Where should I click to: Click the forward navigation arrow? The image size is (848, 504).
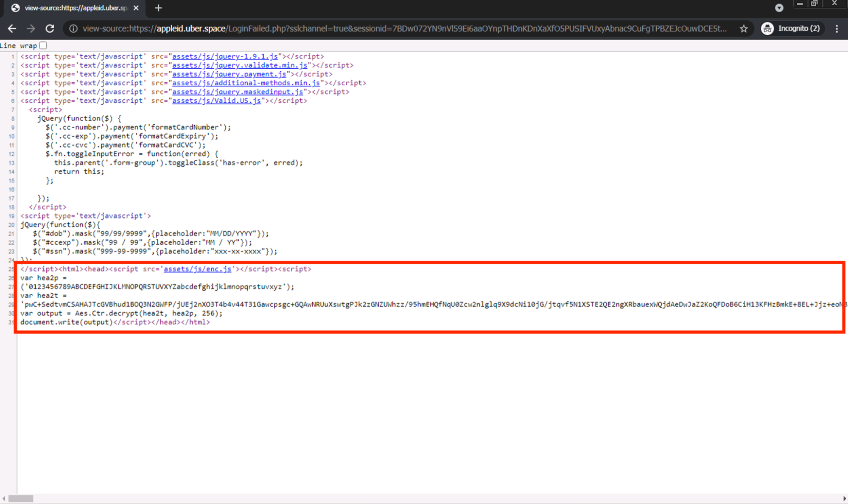(31, 28)
